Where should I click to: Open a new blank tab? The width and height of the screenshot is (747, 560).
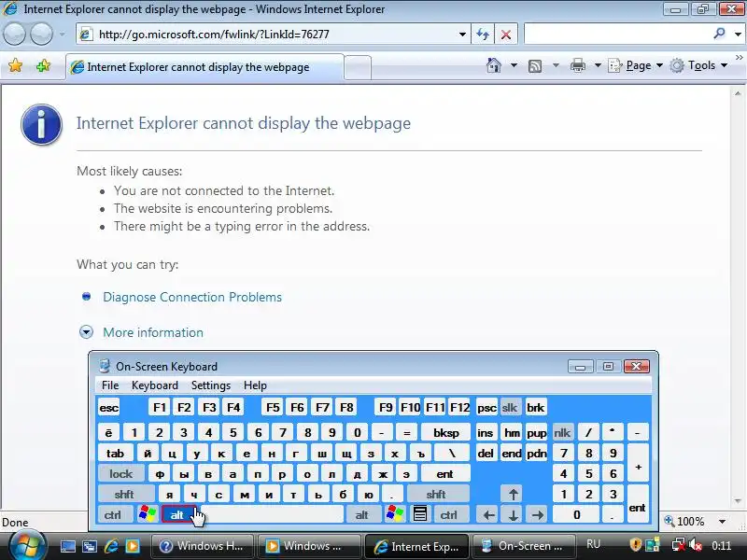tap(358, 67)
